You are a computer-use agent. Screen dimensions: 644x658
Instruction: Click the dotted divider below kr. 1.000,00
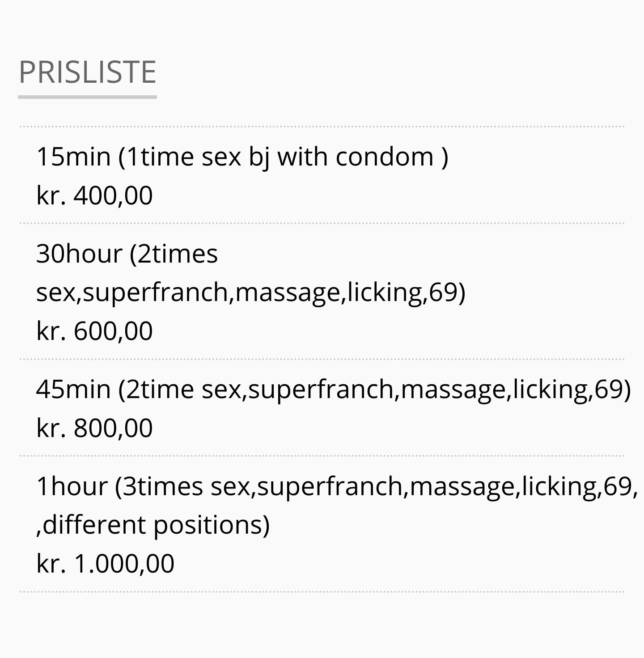322,591
